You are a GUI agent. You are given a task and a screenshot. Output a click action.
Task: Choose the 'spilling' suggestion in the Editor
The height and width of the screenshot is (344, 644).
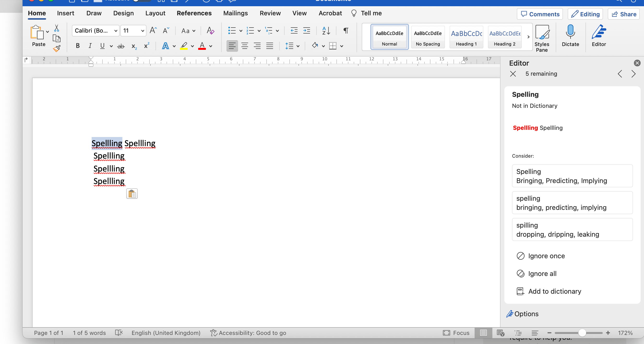click(572, 229)
